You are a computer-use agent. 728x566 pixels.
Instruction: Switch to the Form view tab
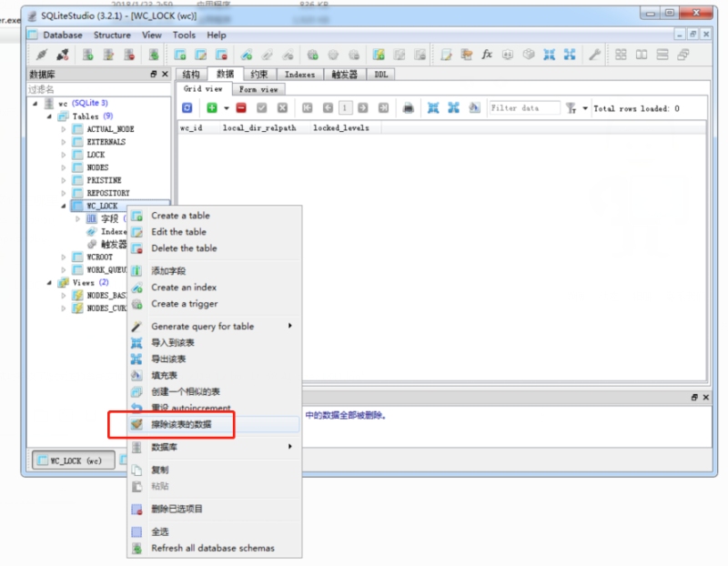pos(258,89)
